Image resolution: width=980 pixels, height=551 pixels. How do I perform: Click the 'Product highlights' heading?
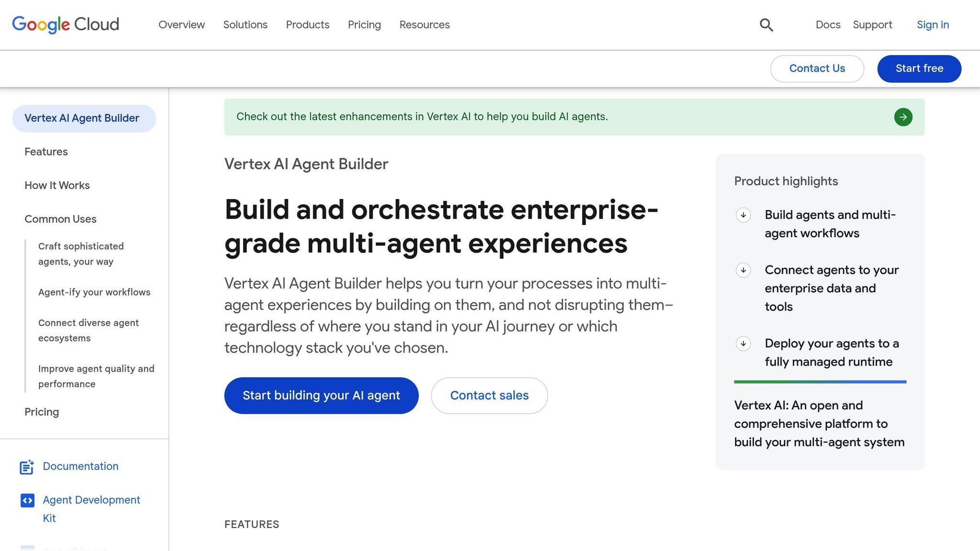click(x=786, y=181)
